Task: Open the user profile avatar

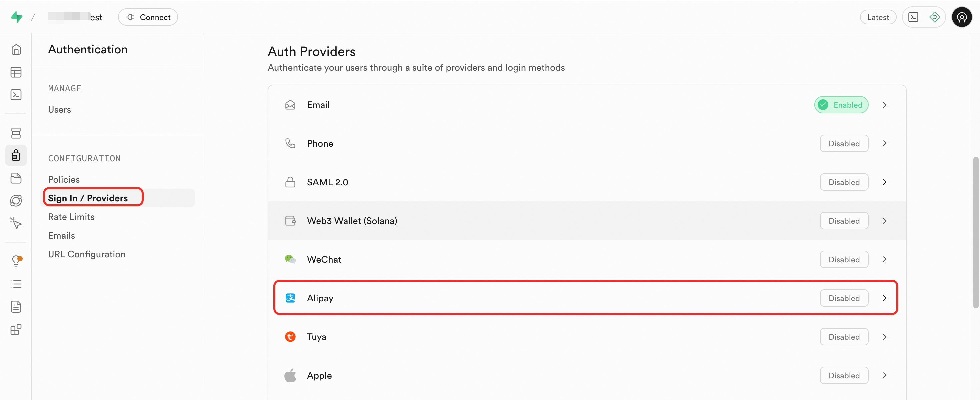Action: point(962,17)
